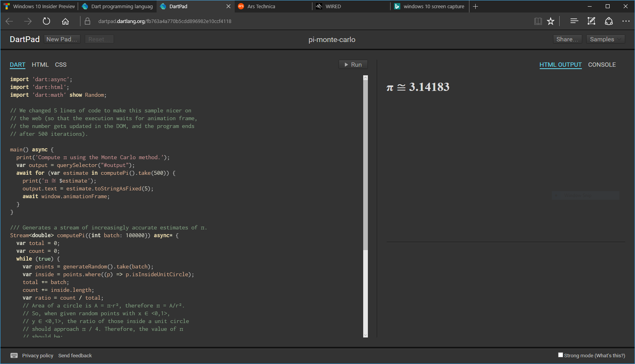Click the Stream<double> computePi line

(x=94, y=235)
